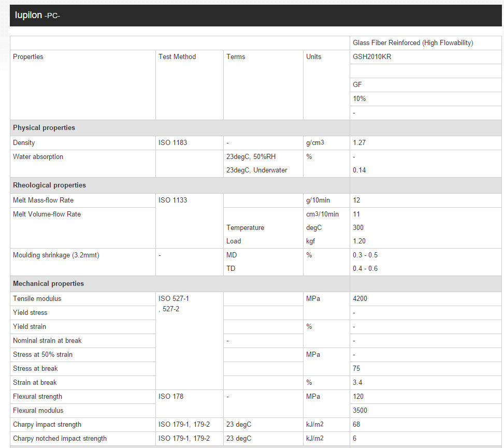Select the Rheological properties section row
This screenshot has height=448, width=504.
tap(49, 185)
